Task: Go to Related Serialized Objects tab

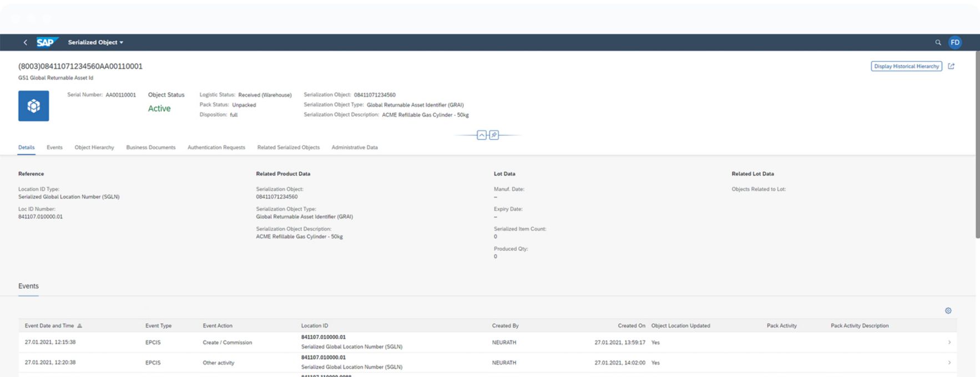Action: pyautogui.click(x=288, y=147)
